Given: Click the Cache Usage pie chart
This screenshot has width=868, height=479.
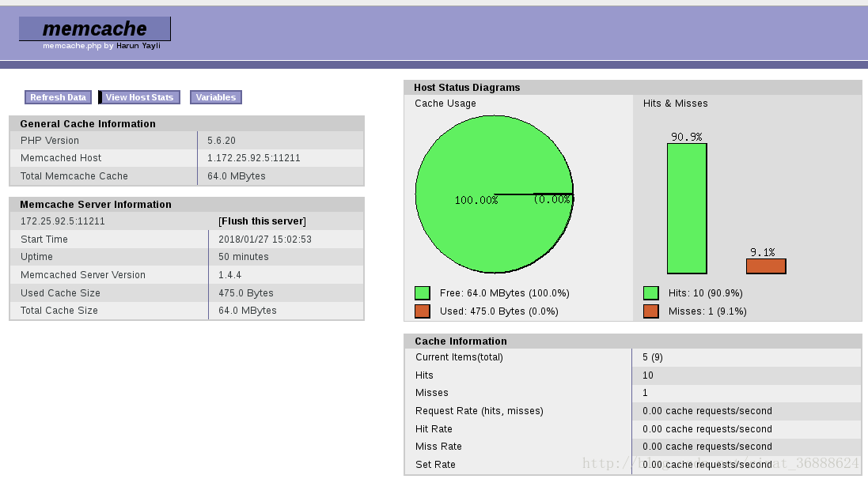Looking at the screenshot, I should (x=495, y=194).
